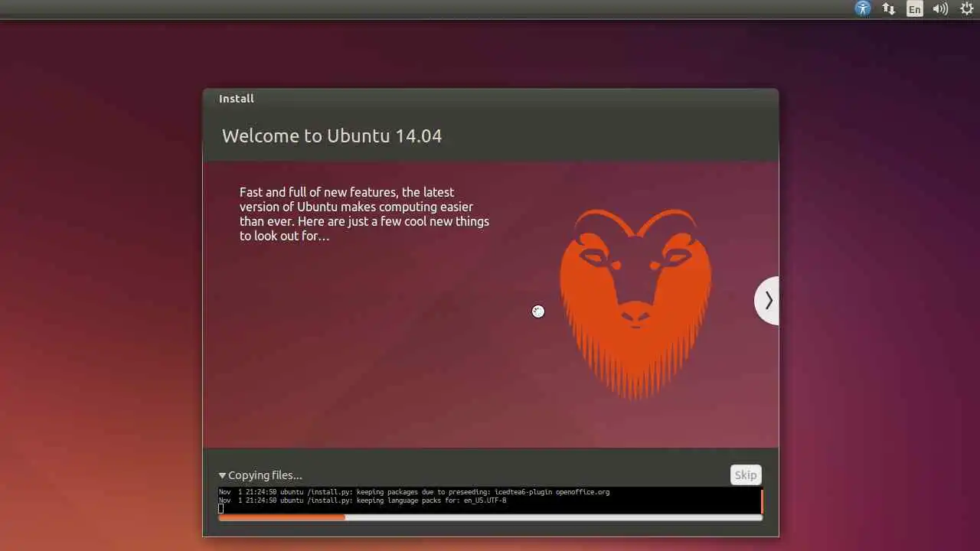
Task: Open the system settings gear menu
Action: (966, 9)
